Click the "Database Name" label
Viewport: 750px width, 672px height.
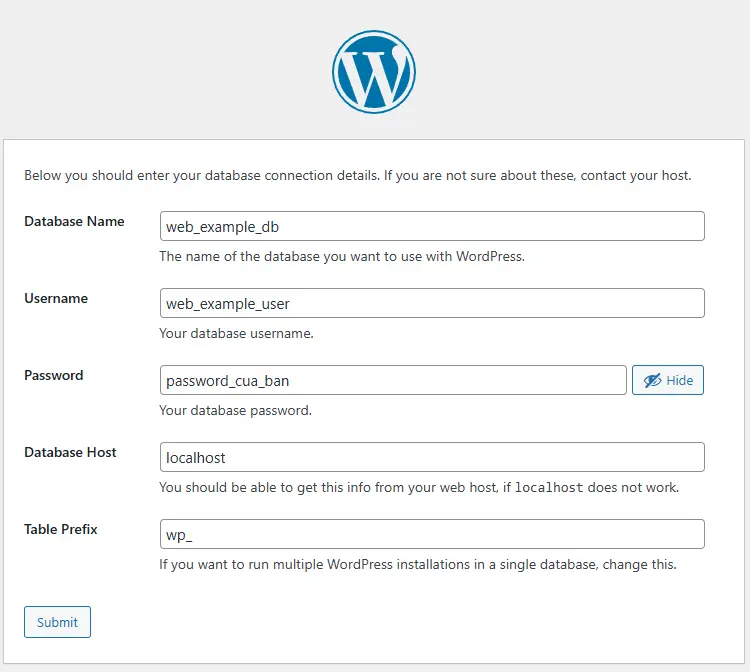[74, 221]
